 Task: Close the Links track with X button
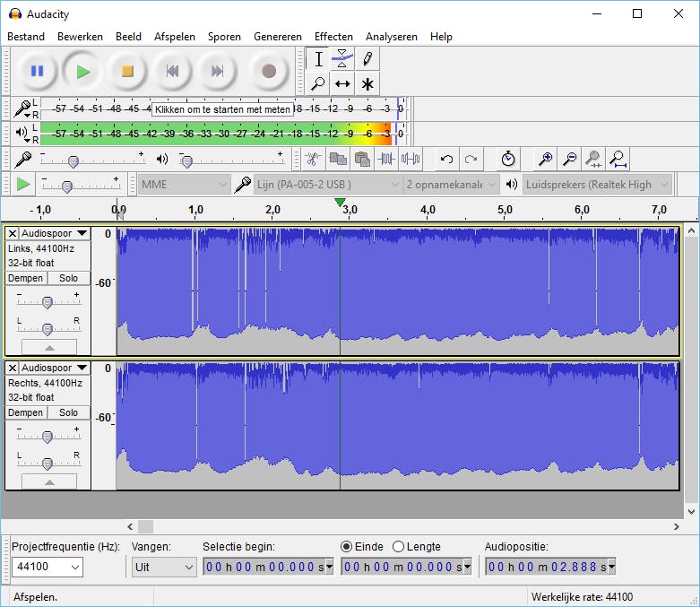(x=13, y=233)
